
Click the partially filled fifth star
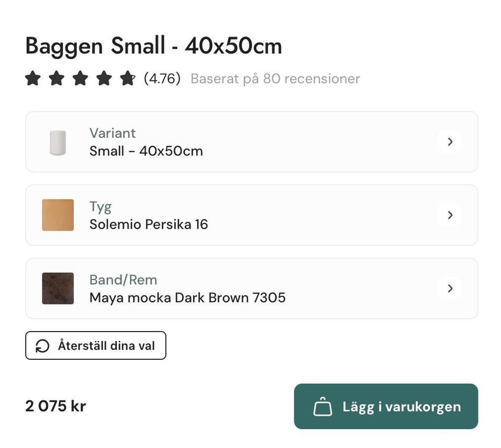(x=127, y=79)
